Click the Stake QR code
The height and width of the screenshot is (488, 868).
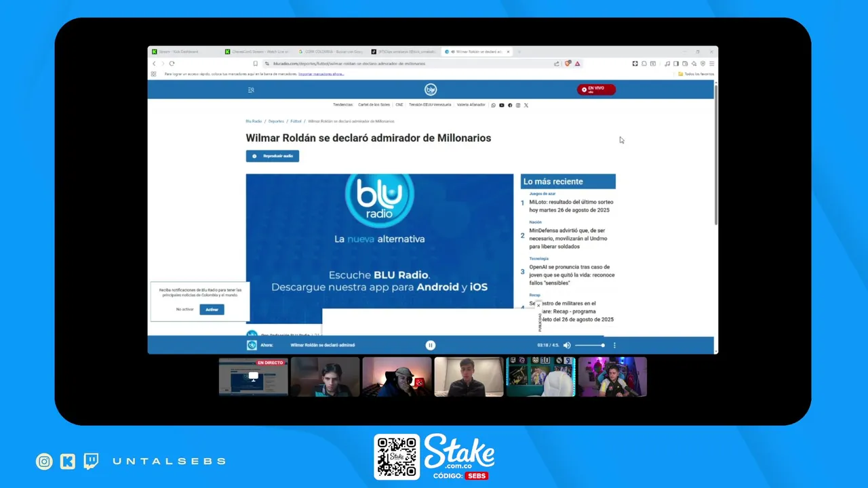[397, 457]
